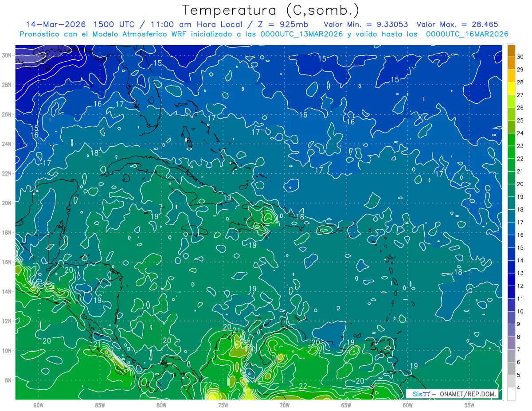Click the 65W longitude axis label
This screenshot has width=532, height=411.
346,405
